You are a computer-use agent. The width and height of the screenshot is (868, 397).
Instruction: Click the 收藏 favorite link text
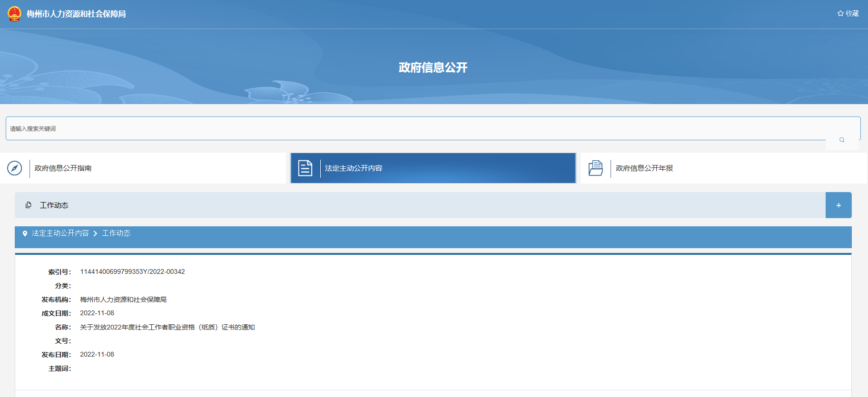[852, 13]
